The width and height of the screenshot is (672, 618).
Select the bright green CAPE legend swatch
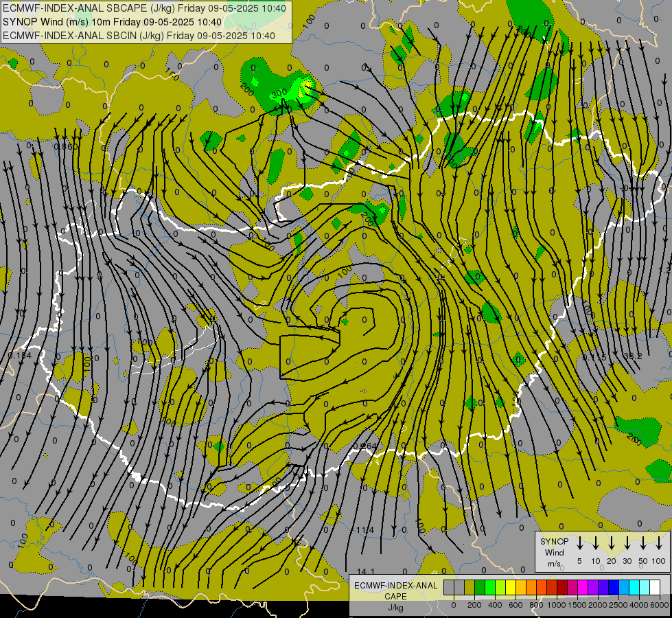[490, 587]
